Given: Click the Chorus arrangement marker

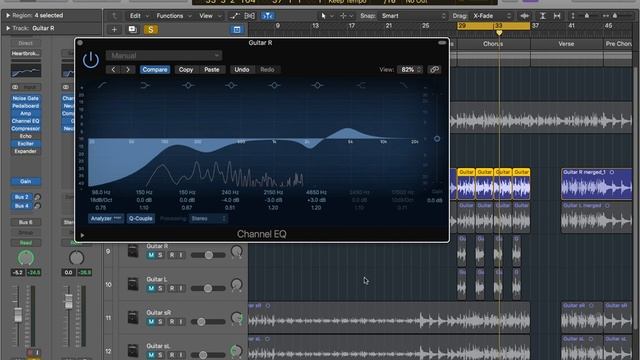Looking at the screenshot, I should pyautogui.click(x=493, y=44).
